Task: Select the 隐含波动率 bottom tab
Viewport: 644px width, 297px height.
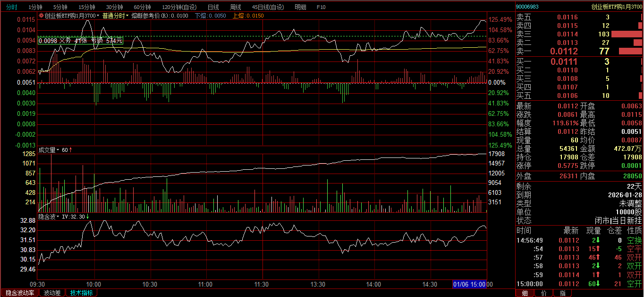Action: (20, 293)
